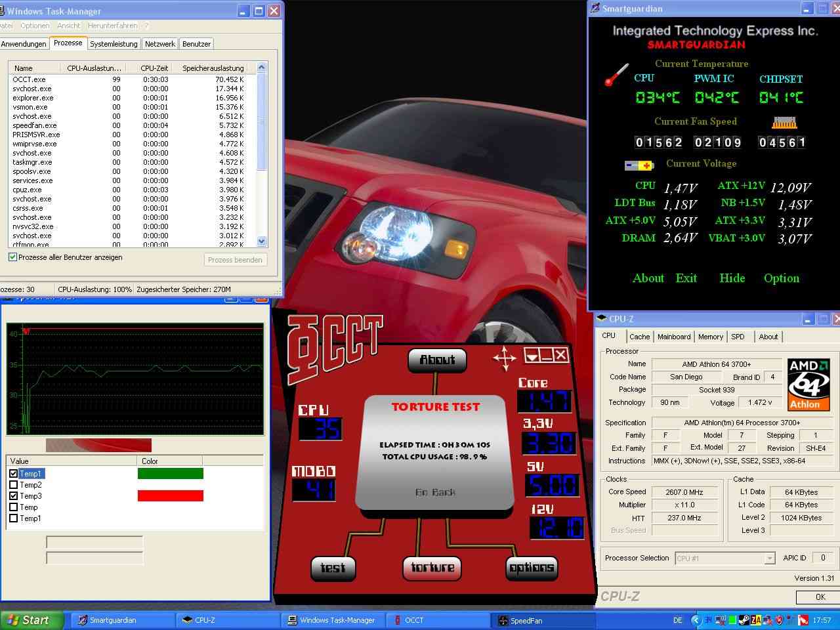Open the Cache tab in CPU-Z
Image resolution: width=840 pixels, height=630 pixels.
point(639,337)
